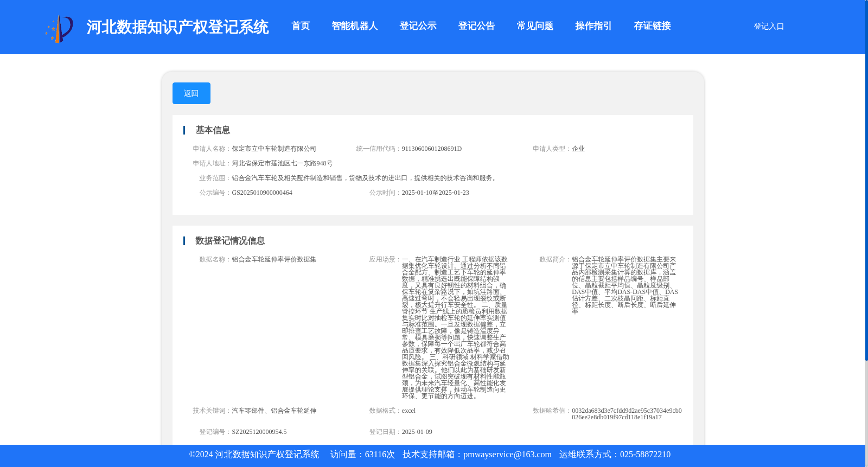
Task: Click the 登记入口 link
Action: (x=769, y=26)
